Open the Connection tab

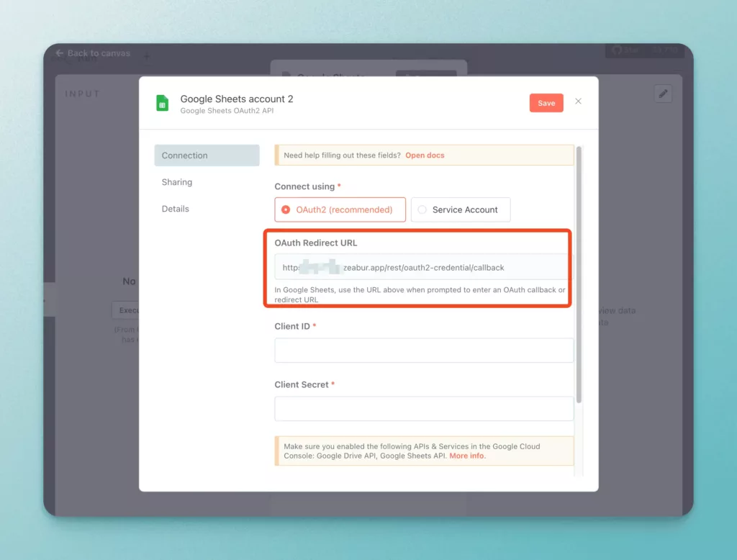(x=207, y=155)
